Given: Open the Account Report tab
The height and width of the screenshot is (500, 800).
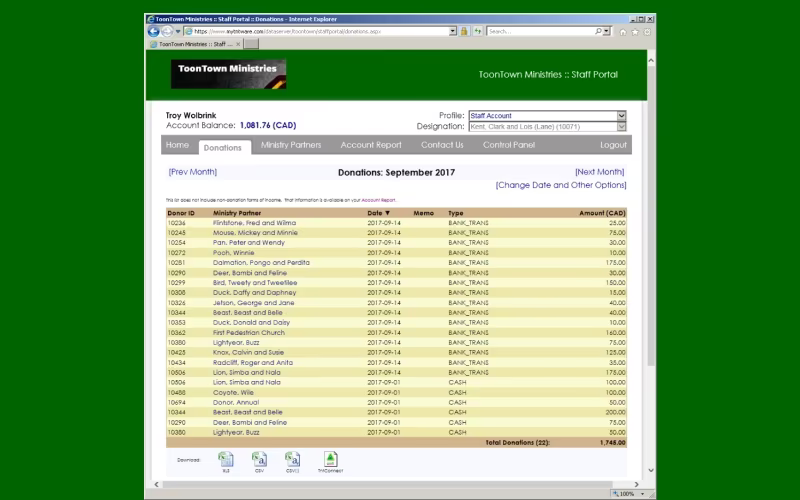Looking at the screenshot, I should (x=371, y=145).
